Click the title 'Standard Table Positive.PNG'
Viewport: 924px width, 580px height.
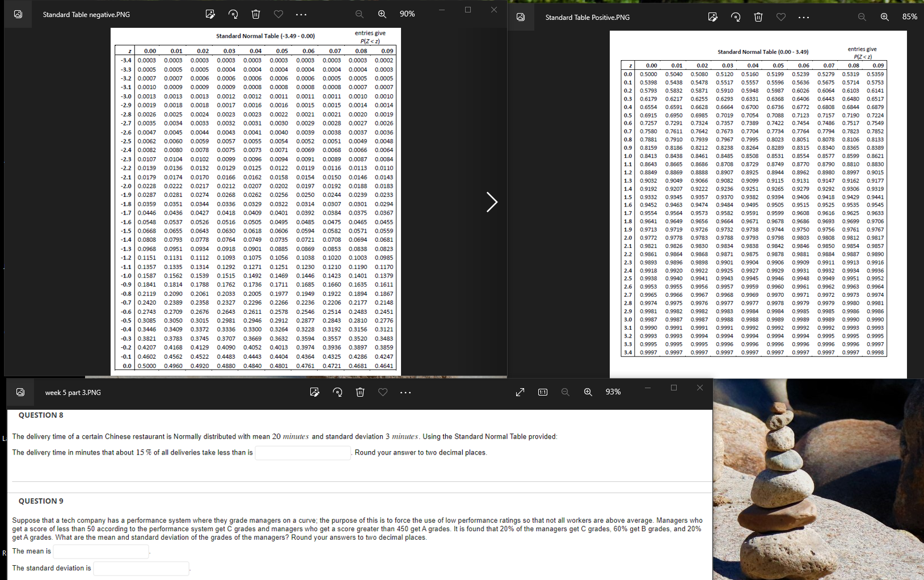(x=588, y=18)
